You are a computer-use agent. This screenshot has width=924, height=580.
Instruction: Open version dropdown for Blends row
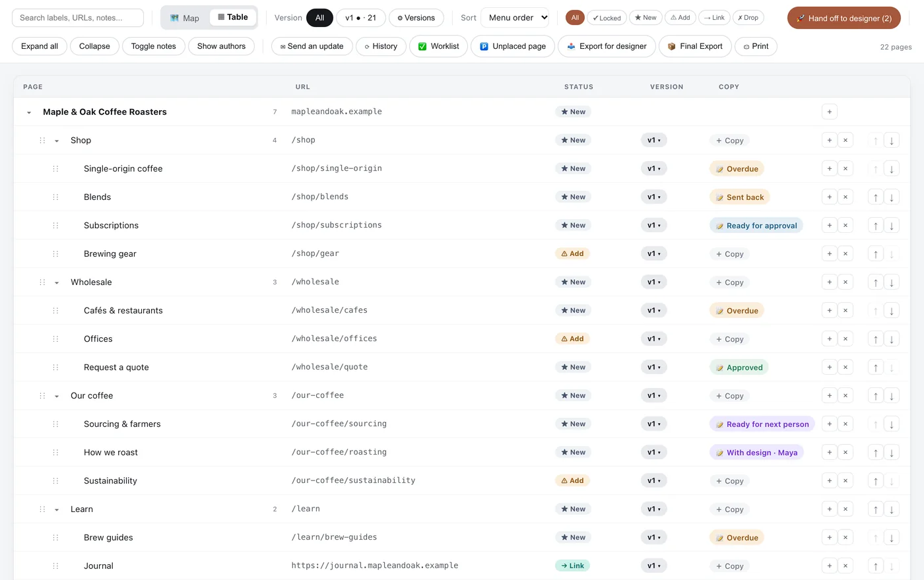click(x=654, y=197)
